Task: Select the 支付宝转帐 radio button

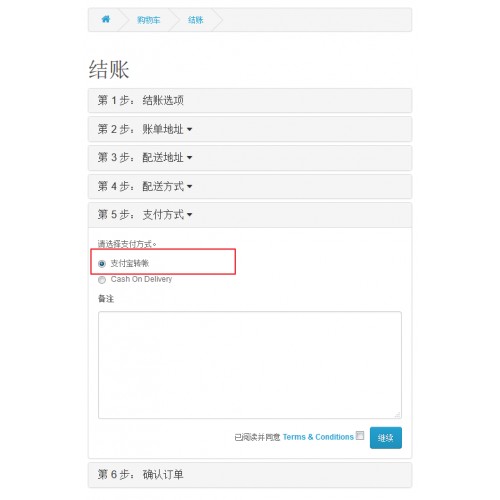Action: click(102, 264)
